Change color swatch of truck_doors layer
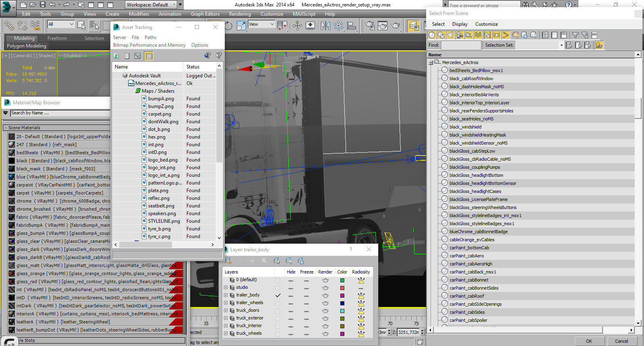This screenshot has width=644, height=346. coord(342,311)
